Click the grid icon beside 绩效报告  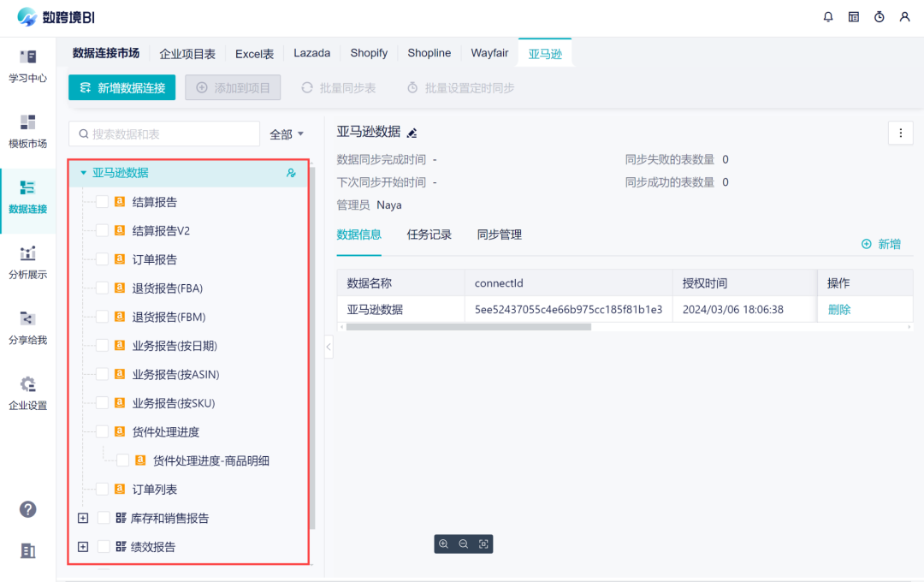click(x=121, y=547)
